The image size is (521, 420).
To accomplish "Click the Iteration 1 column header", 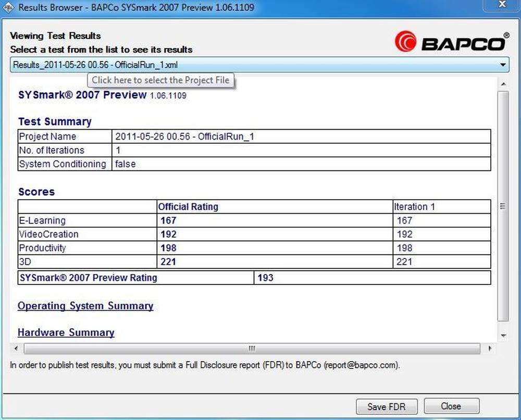I will 414,207.
